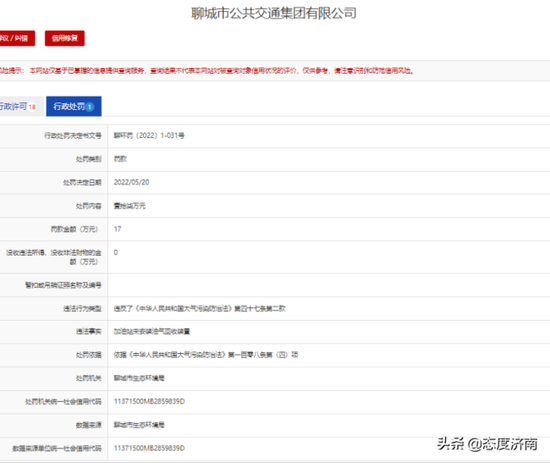Screen dimensions: 550x463
Task: Click the 处罚类别 value 罚款
Action: pos(120,159)
